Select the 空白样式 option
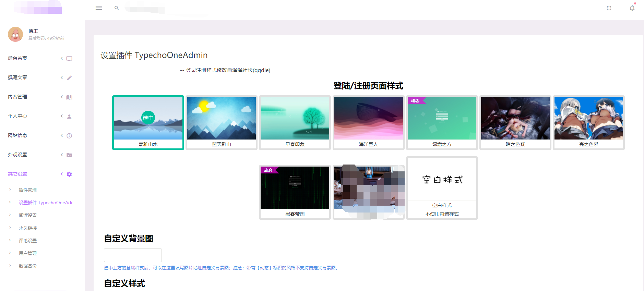Screen dimensions: 644x291 click(442, 188)
